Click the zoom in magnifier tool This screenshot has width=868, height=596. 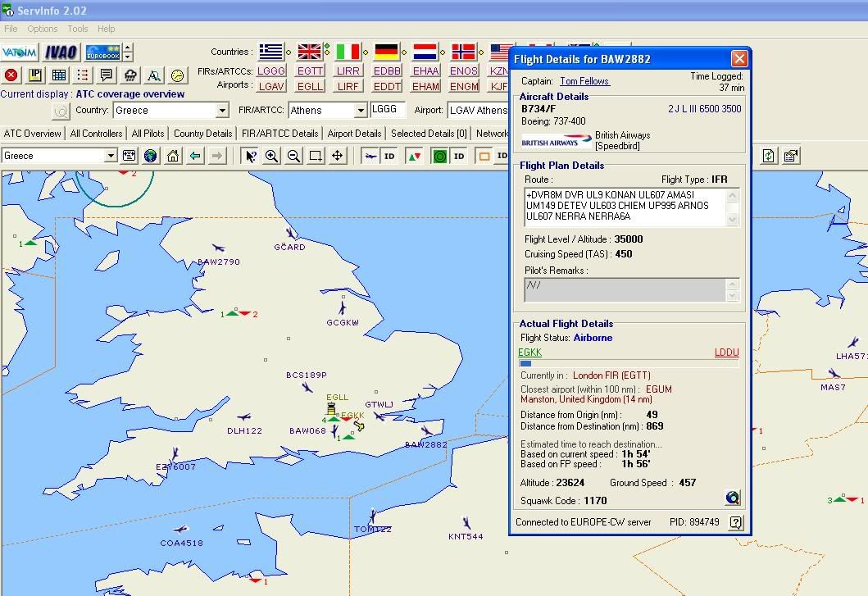click(x=271, y=156)
